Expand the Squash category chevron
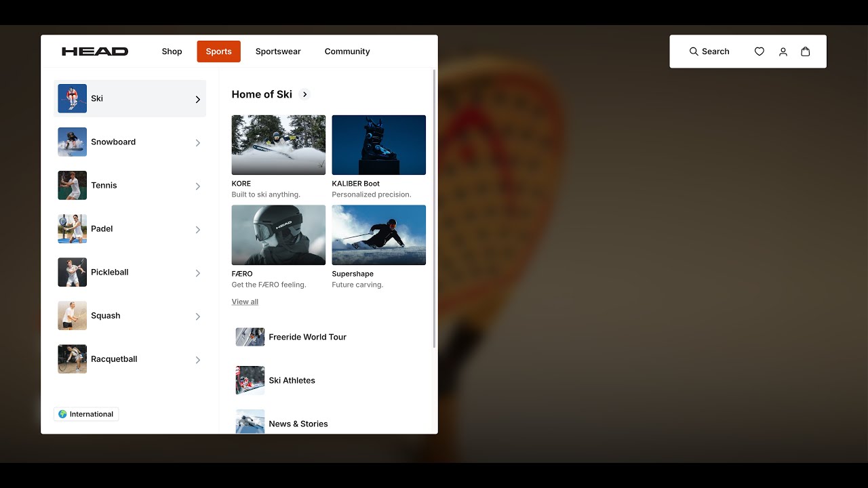Image resolution: width=868 pixels, height=488 pixels. pos(198,316)
